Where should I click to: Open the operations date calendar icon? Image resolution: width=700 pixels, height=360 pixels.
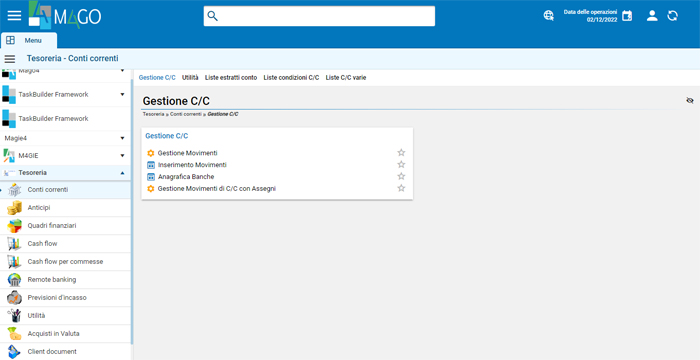click(627, 16)
